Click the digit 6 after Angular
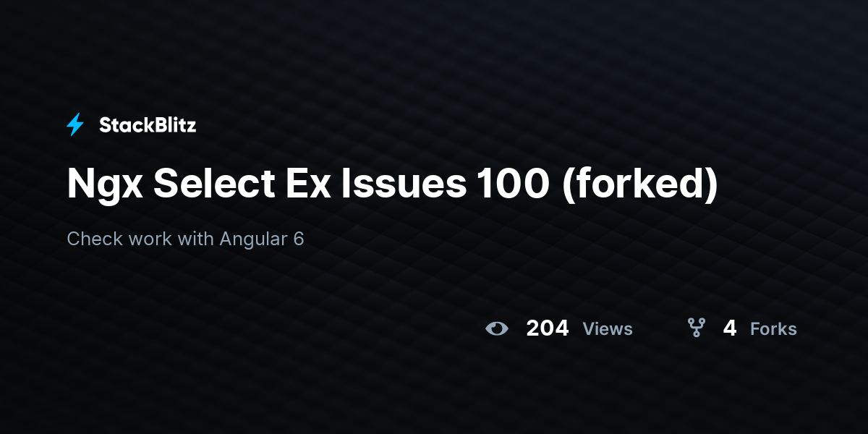Screen dimensions: 868x434 click(299, 239)
